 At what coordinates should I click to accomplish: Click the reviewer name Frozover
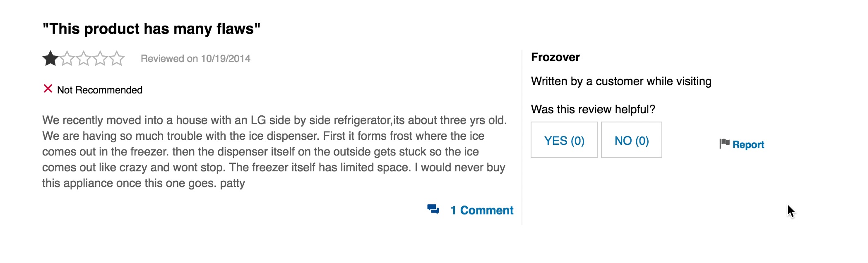[x=555, y=57]
